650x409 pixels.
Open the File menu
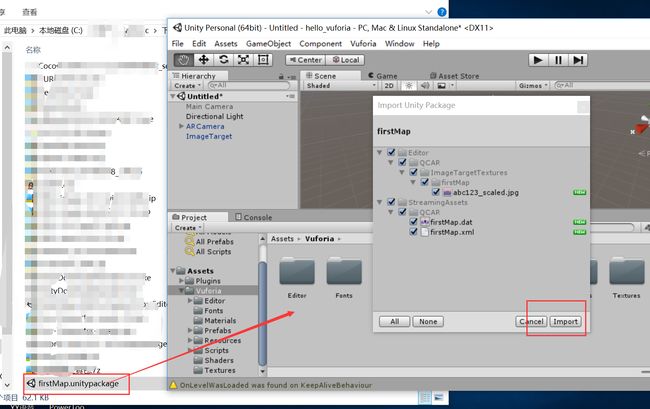pos(177,44)
